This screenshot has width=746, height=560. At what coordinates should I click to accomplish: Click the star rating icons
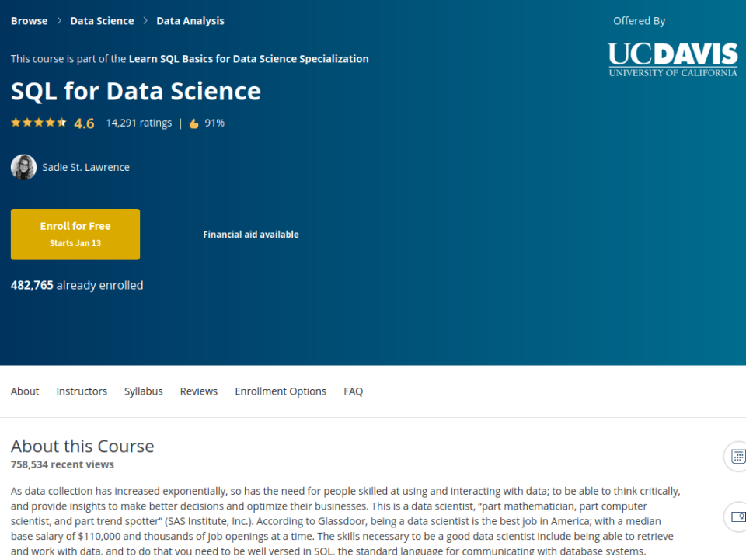pyautogui.click(x=39, y=123)
